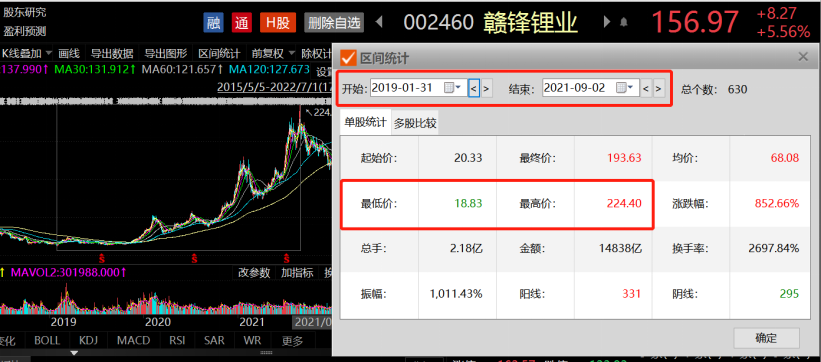
Task: Click the 2020 year marker on timeline
Action: (x=158, y=321)
